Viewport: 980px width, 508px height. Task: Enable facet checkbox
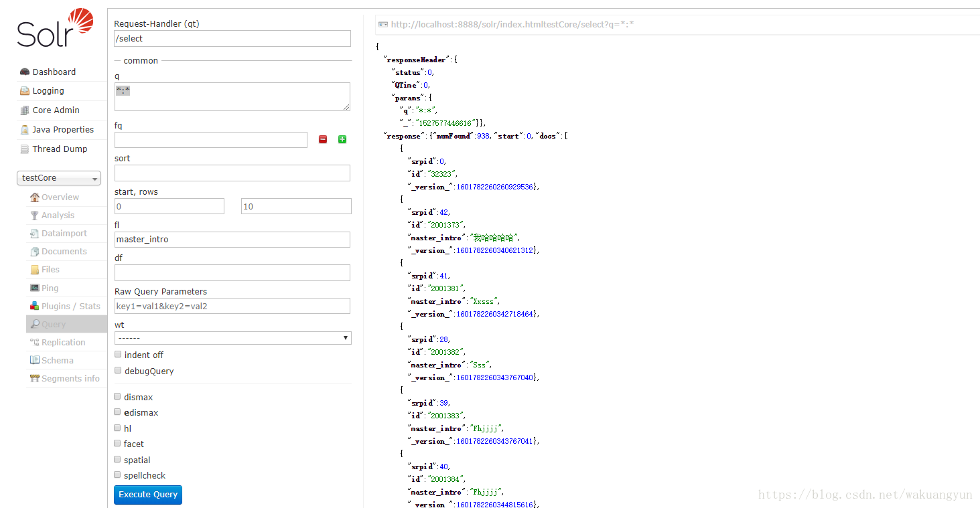click(x=118, y=443)
